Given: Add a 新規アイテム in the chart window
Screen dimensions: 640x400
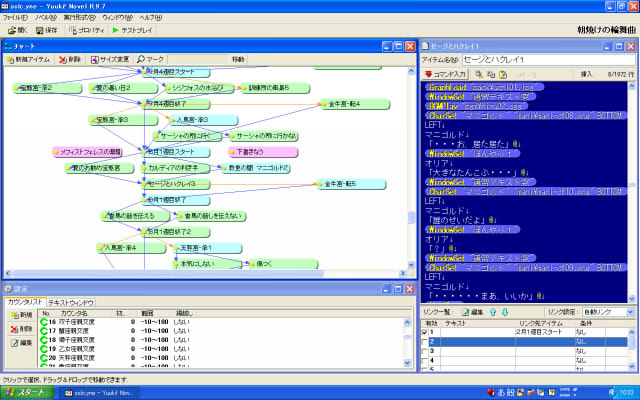Looking at the screenshot, I should pos(28,60).
